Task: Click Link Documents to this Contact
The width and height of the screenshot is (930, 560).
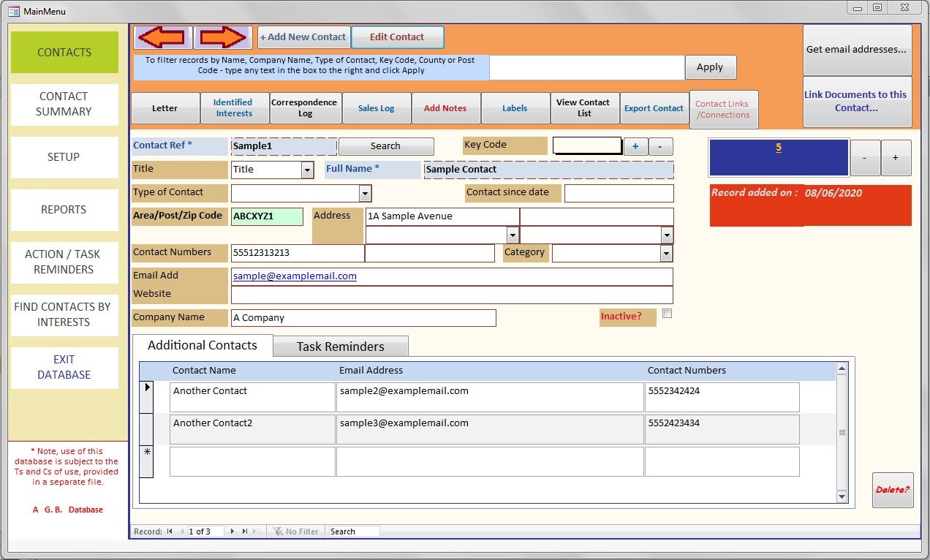Action: 857,101
